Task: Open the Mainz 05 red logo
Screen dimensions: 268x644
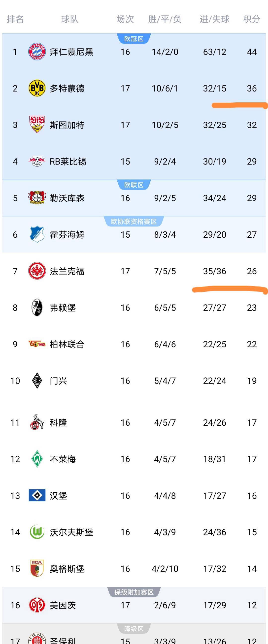Action: 37,605
